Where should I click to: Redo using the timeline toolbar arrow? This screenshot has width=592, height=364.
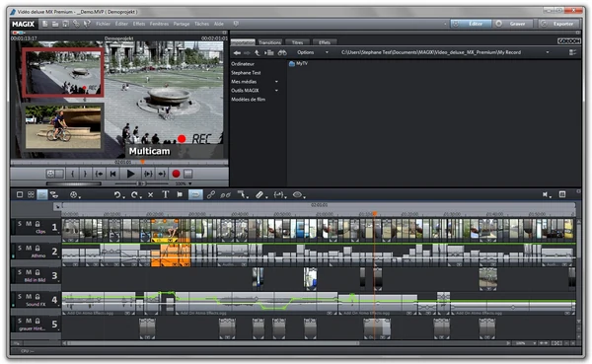134,195
